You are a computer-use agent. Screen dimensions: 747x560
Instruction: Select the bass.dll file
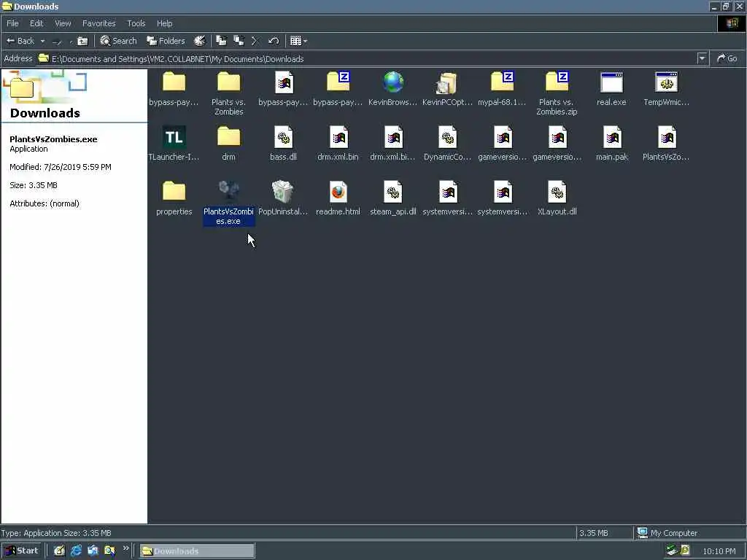point(284,144)
